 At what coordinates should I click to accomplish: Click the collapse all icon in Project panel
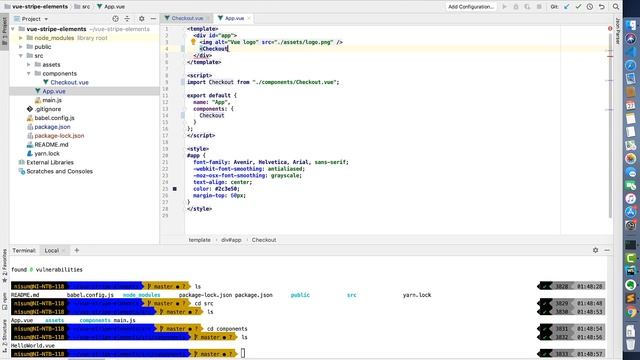point(127,19)
